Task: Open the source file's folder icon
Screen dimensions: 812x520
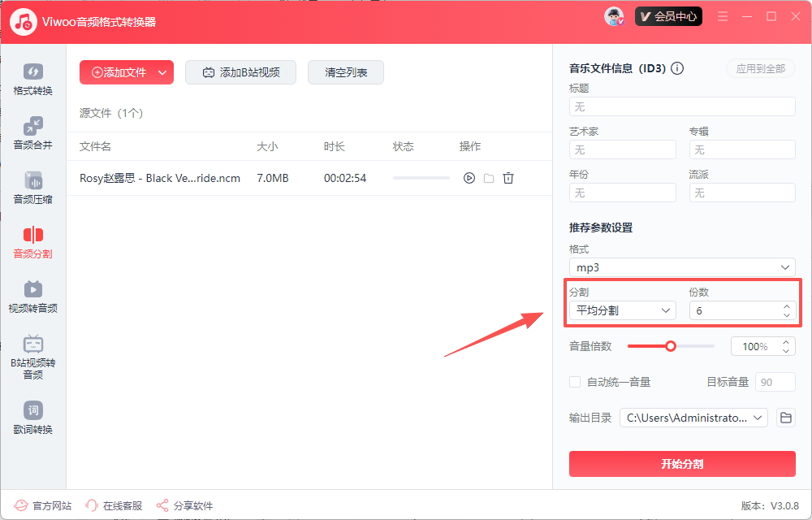Action: pos(489,178)
